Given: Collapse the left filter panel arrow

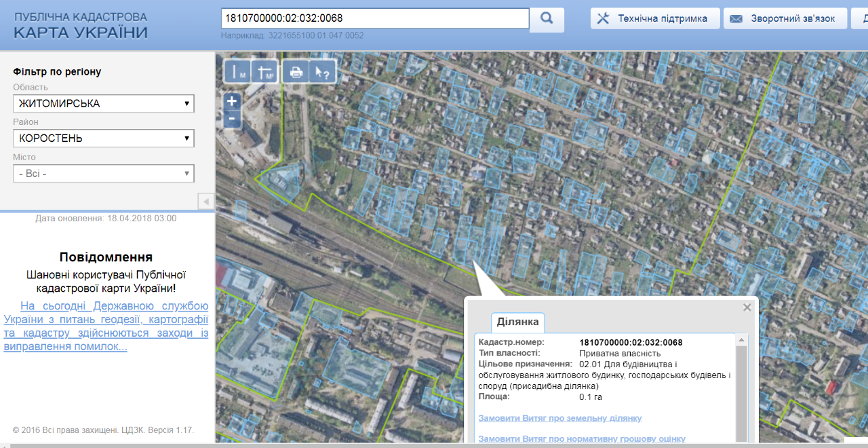Looking at the screenshot, I should click(x=206, y=202).
